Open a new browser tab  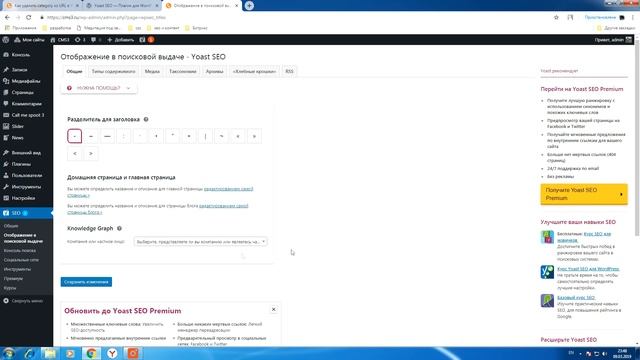[249, 6]
